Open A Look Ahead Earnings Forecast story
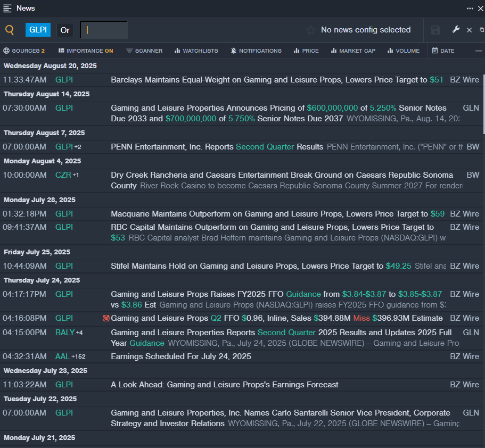Viewport: 485px width, 448px height. pos(225,385)
